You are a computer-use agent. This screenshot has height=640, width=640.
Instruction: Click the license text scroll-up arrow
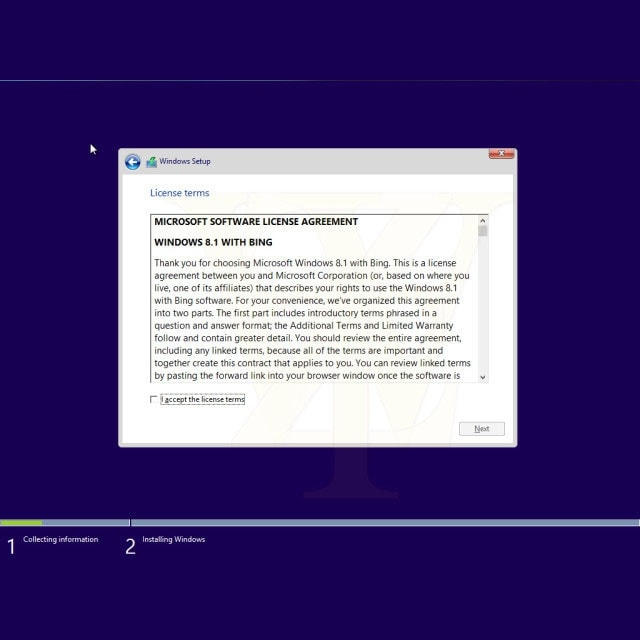[482, 221]
